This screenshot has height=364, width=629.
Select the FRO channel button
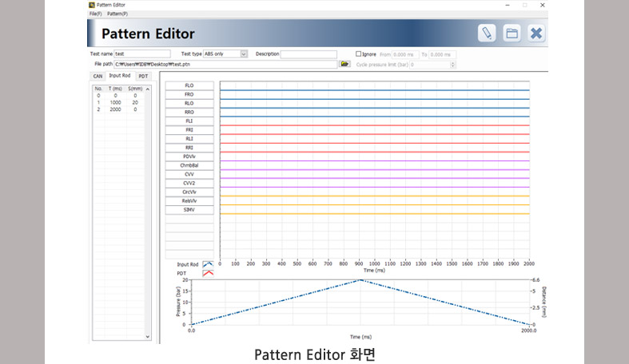point(189,94)
